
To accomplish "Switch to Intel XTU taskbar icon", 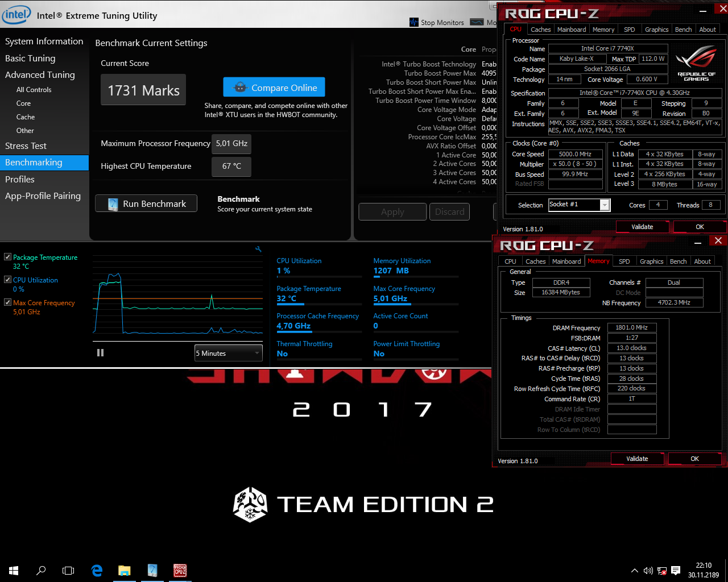I will pyautogui.click(x=152, y=571).
